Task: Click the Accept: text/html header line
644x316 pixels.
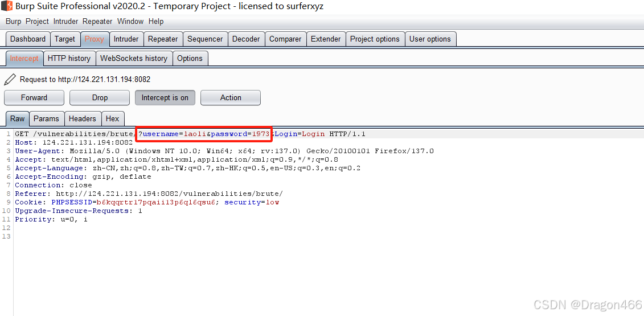Action: [x=177, y=159]
